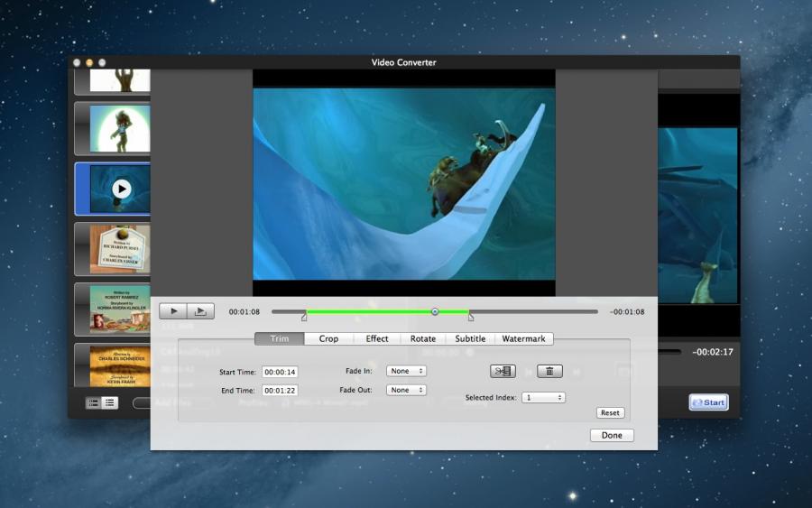
Task: Open the Fade In dropdown
Action: click(x=407, y=371)
